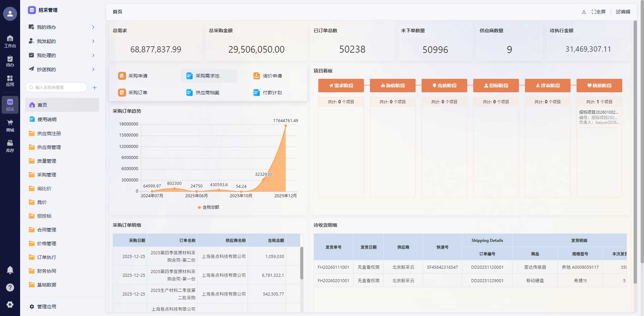Open the 应用 apps sidebar icon
644x316 pixels.
tap(10, 81)
